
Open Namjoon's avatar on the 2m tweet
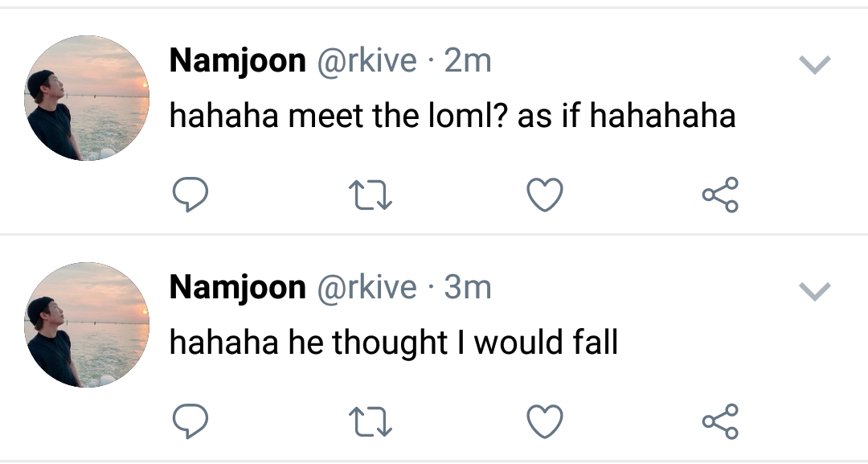coord(88,98)
